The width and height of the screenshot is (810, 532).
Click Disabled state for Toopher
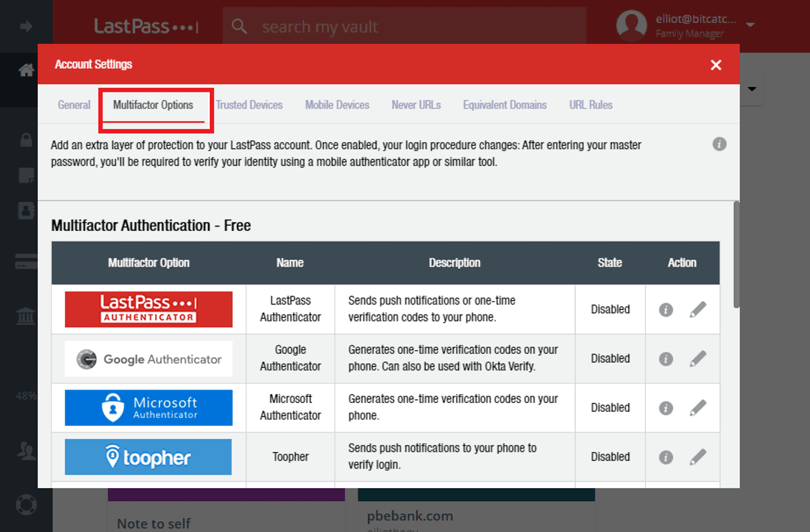coord(611,457)
